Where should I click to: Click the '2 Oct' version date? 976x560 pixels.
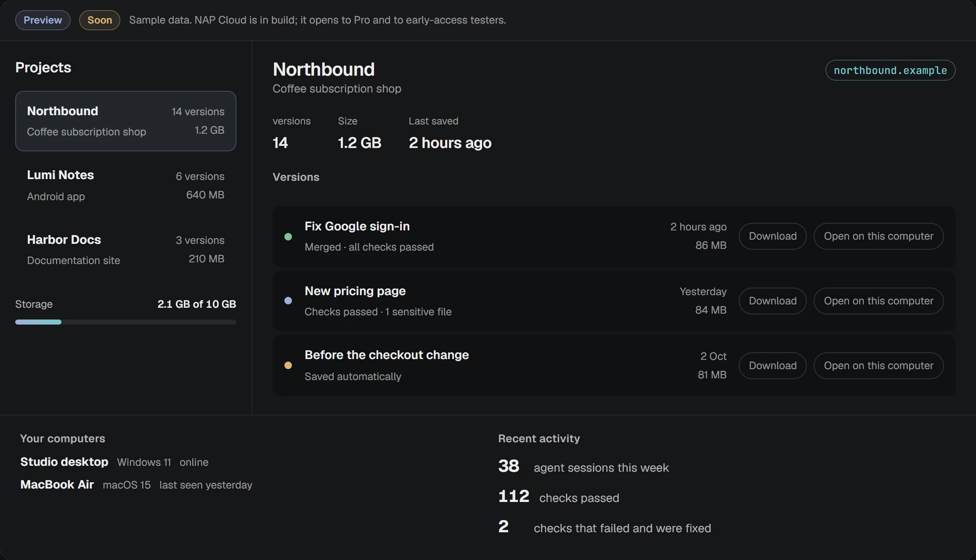713,356
